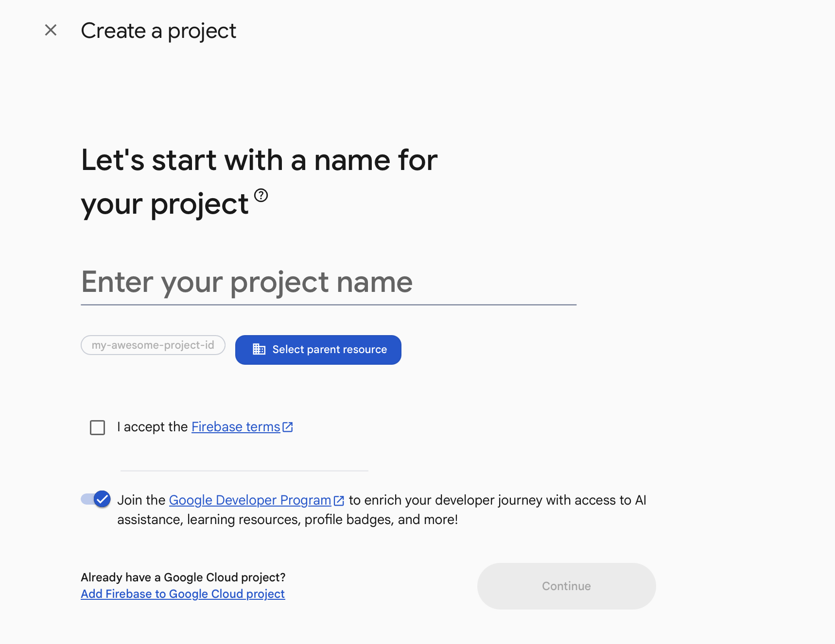Click the Continue button
Screen dimensions: 835x644
point(567,586)
